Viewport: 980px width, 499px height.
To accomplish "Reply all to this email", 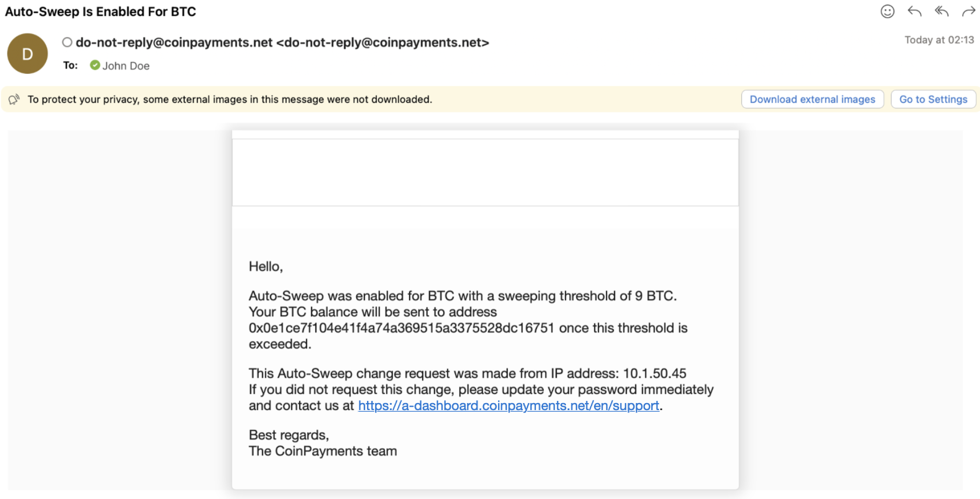I will coord(942,11).
